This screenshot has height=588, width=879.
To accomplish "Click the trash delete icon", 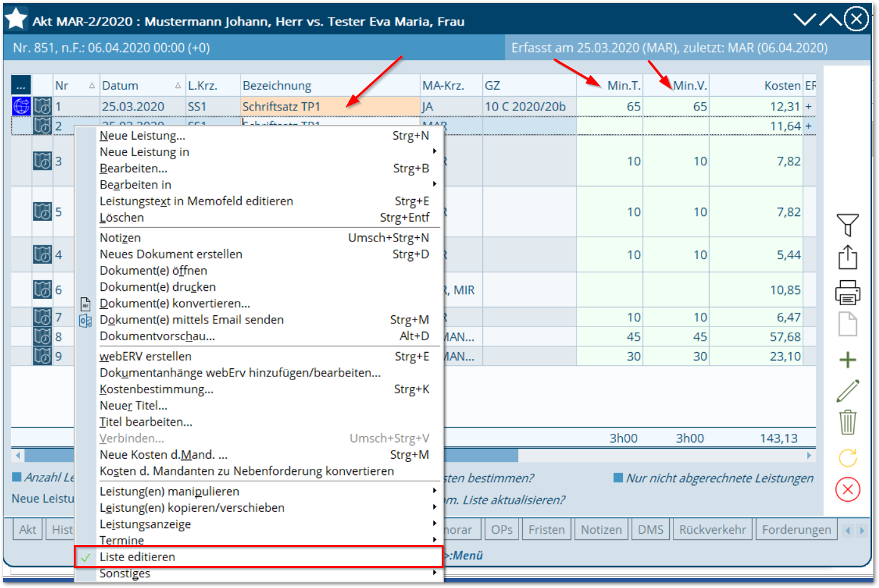I will pos(848,422).
